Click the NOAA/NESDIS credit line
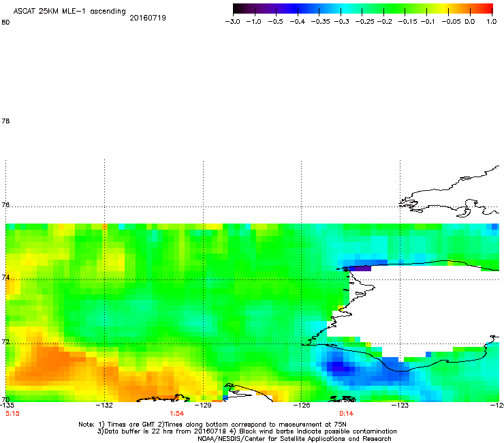 click(x=294, y=439)
